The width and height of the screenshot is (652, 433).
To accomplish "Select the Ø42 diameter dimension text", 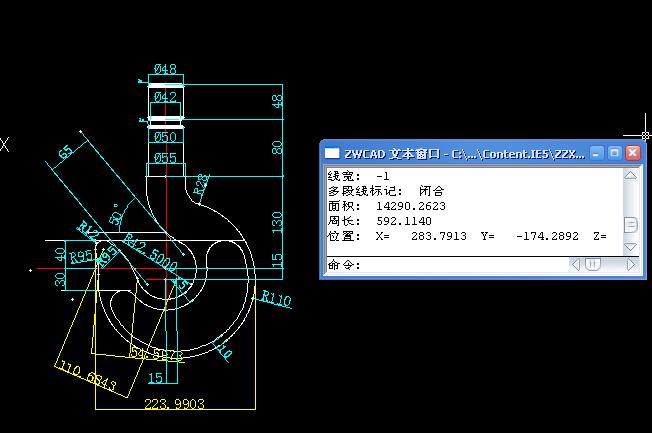I will point(165,97).
